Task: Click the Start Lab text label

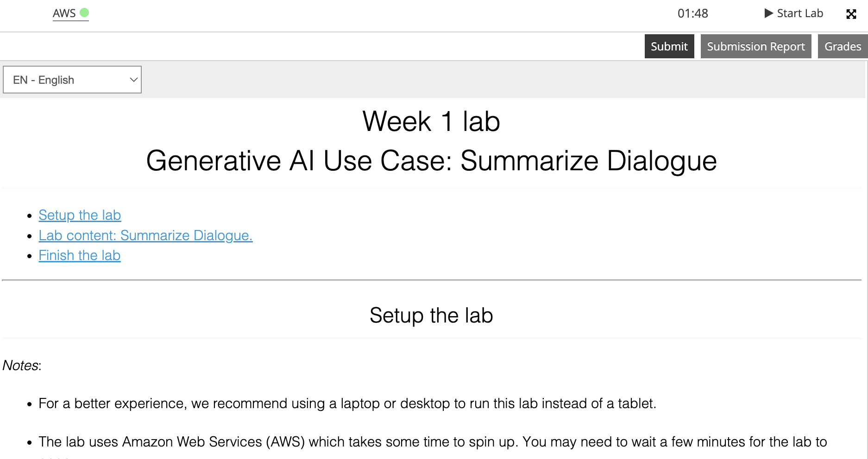Action: 799,13
